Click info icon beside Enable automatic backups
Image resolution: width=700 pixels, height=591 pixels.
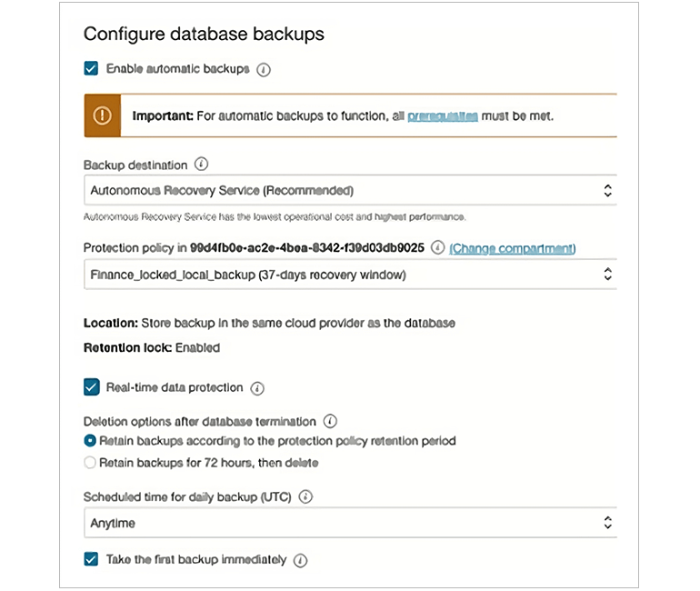coord(264,69)
